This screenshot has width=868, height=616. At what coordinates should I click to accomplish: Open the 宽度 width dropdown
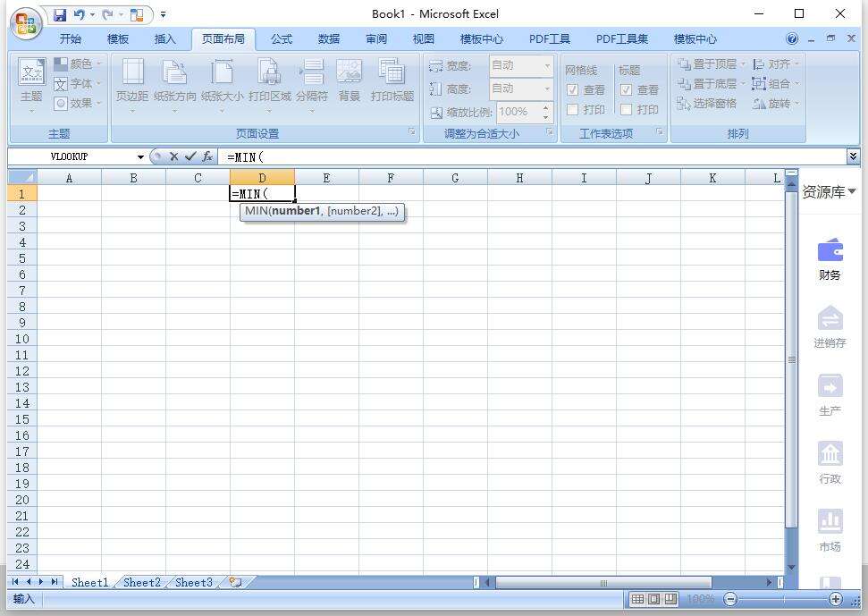click(546, 66)
